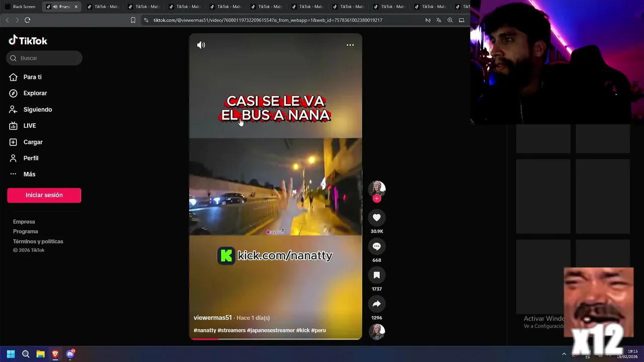This screenshot has height=362, width=644.
Task: Open the Windows Start menu
Action: (11, 354)
